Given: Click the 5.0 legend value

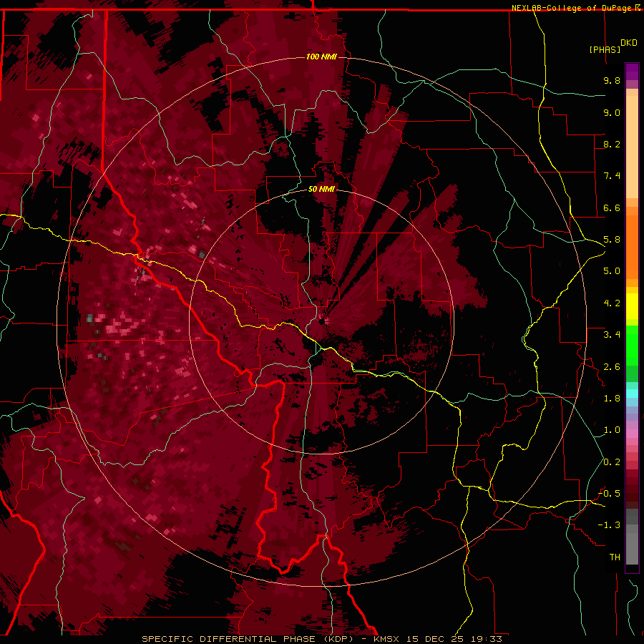Looking at the screenshot, I should pos(612,271).
